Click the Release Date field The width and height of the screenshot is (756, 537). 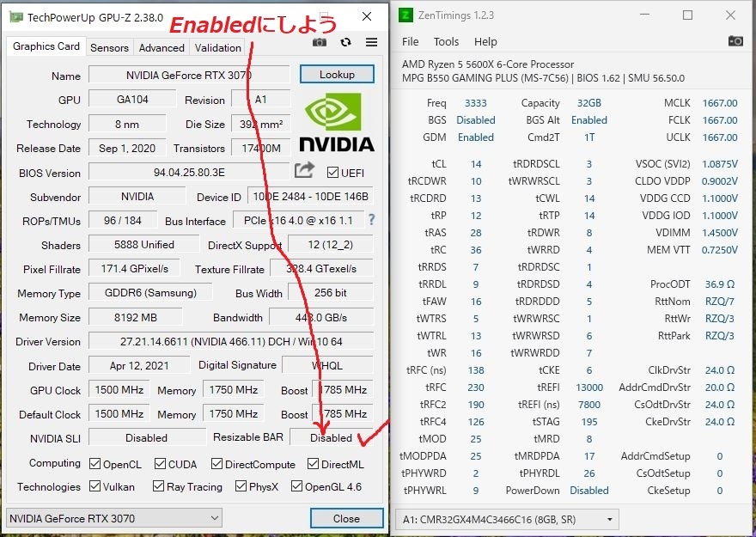(x=127, y=148)
